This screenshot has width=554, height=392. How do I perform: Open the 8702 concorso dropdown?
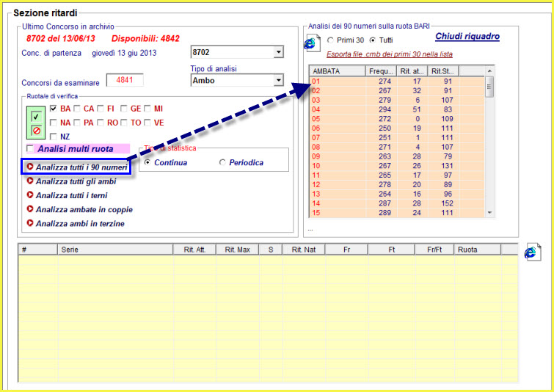(x=279, y=52)
